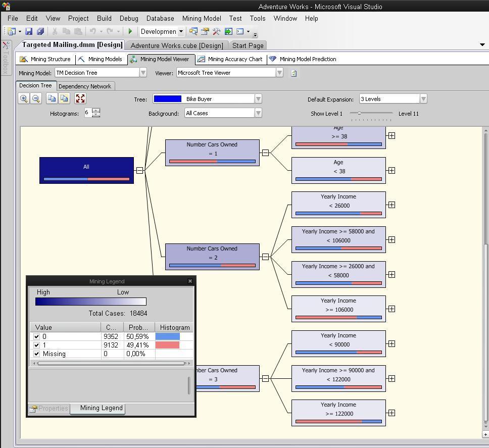Click the disabled Cut scissors icon

tap(55, 31)
